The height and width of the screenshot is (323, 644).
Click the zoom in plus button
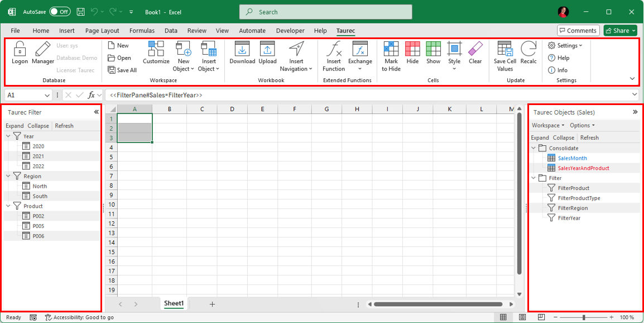pyautogui.click(x=611, y=317)
